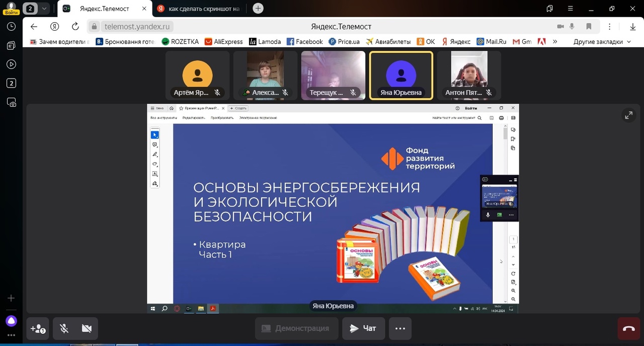Click the Демонстрация screen share button
644x346 pixels.
click(x=296, y=328)
